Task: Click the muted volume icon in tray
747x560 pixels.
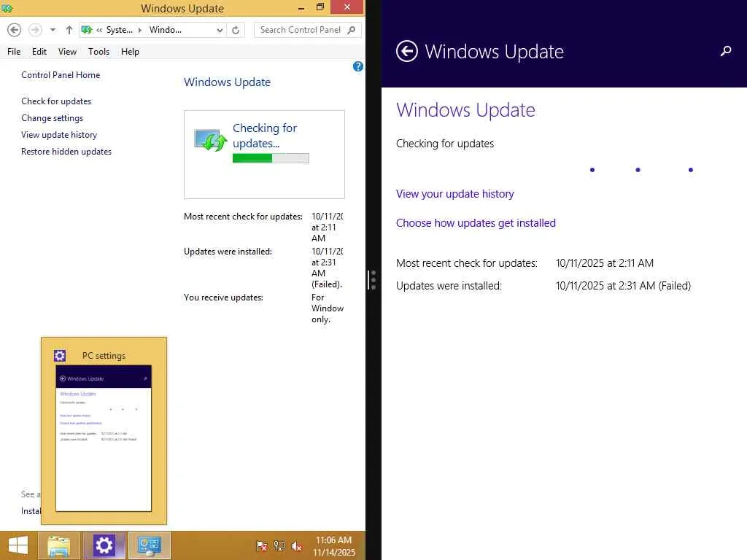Action: (296, 546)
